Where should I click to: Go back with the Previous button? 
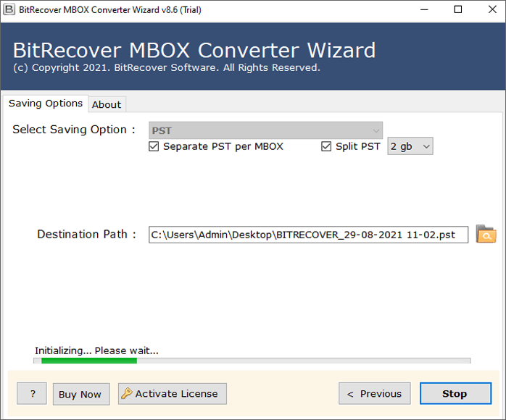pos(374,393)
